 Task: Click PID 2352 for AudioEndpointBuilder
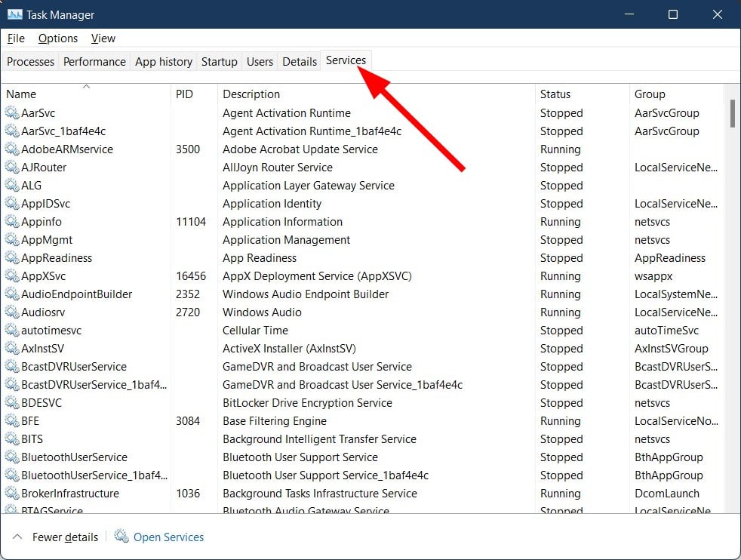point(188,294)
